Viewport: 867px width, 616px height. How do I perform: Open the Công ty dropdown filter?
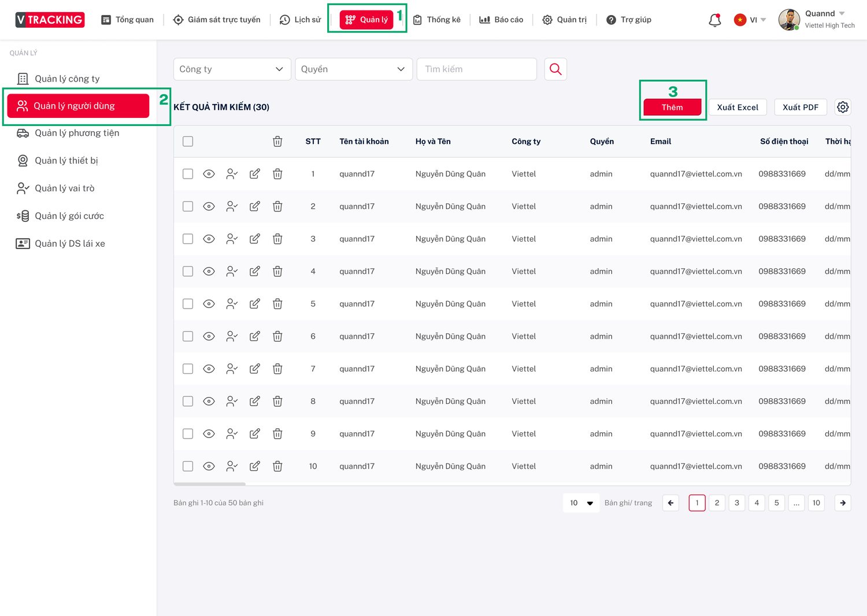tap(232, 69)
